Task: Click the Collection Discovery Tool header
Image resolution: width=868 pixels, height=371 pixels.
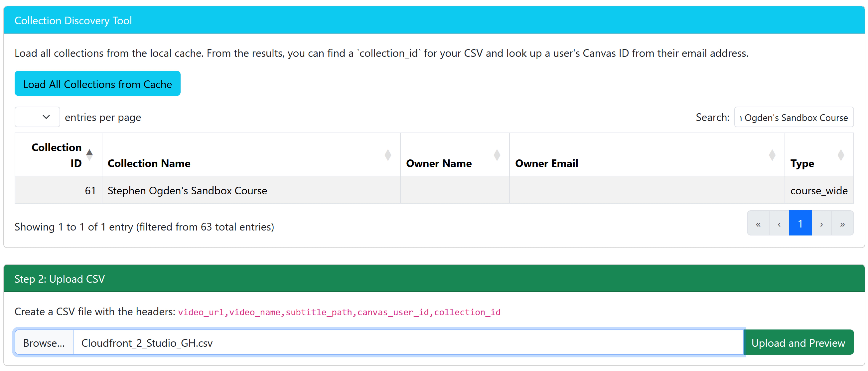Action: point(73,20)
